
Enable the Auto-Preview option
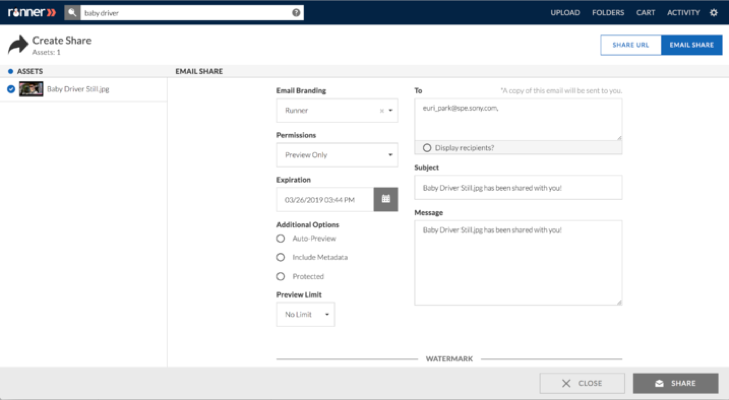280,239
